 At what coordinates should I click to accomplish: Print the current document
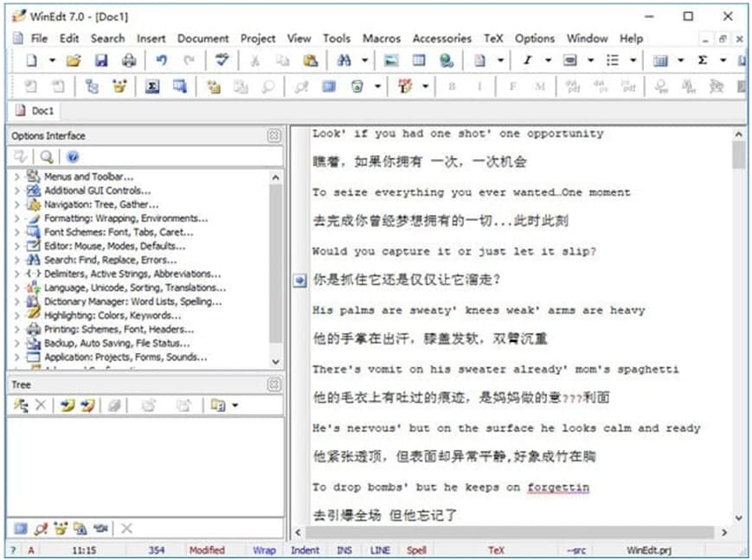tap(129, 60)
